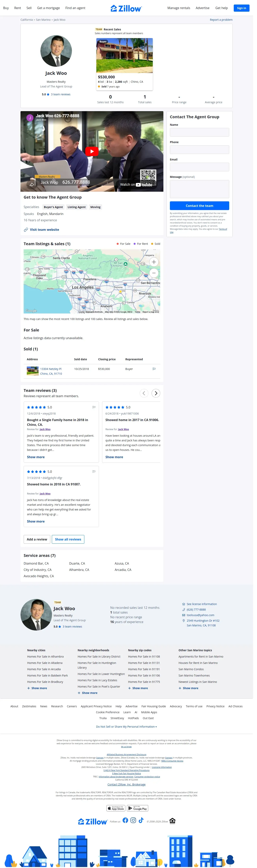Image resolution: width=257 pixels, height=868 pixels.
Task: Open Zillow's Instagram page
Action: [133, 820]
